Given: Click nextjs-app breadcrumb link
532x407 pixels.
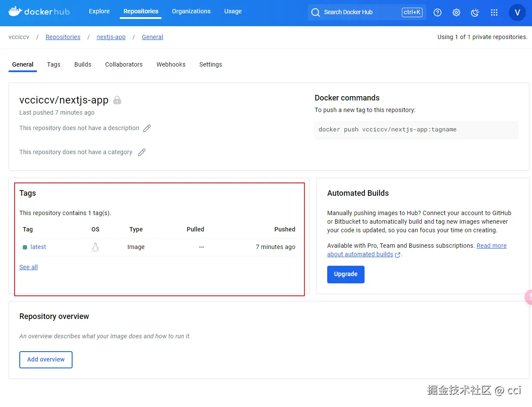Looking at the screenshot, I should pyautogui.click(x=111, y=37).
